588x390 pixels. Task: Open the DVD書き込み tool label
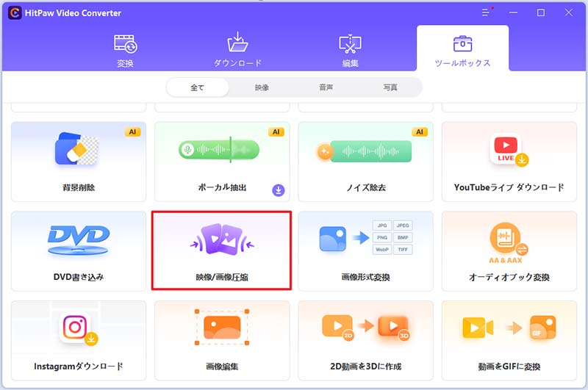pos(79,277)
